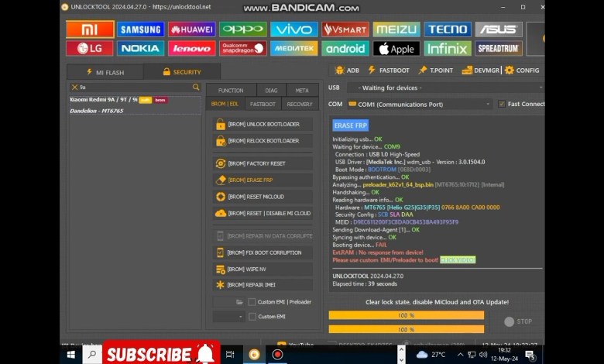The image size is (604, 364).
Task: Select the Huawei brand icon
Action: point(192,29)
